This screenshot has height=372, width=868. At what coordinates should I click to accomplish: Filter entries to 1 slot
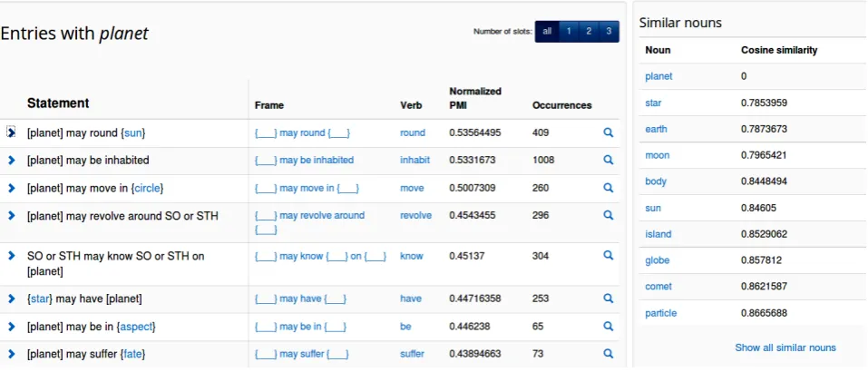click(569, 32)
